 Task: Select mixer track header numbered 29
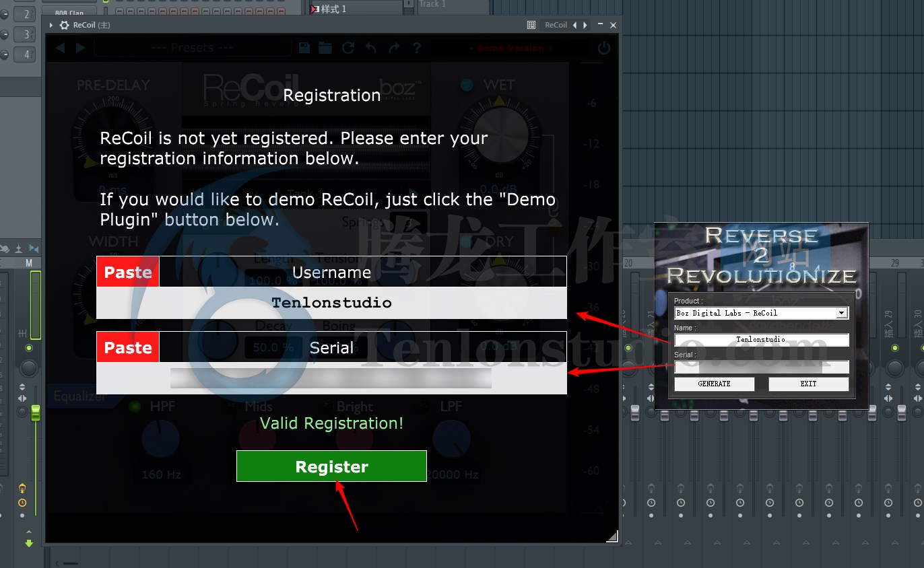894,262
